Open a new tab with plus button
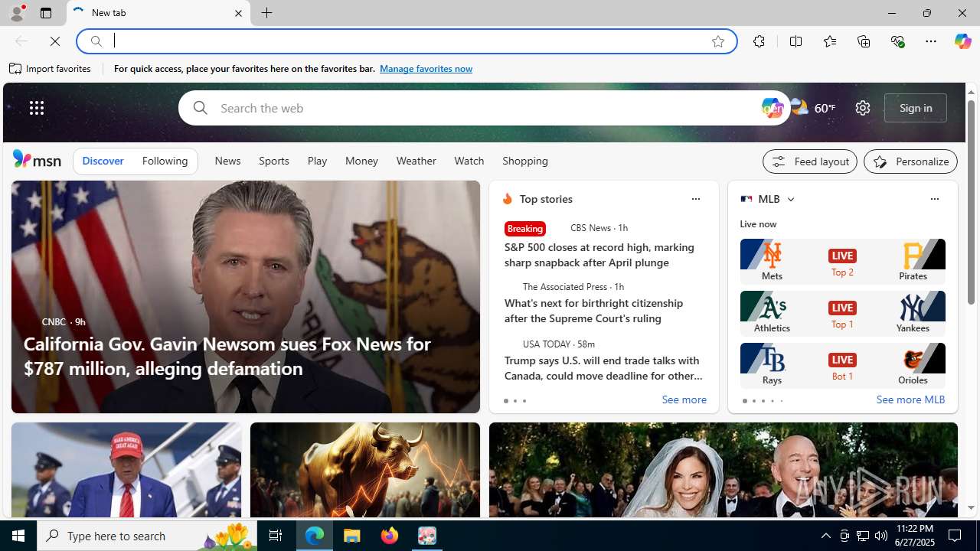The image size is (980, 551). [x=267, y=13]
